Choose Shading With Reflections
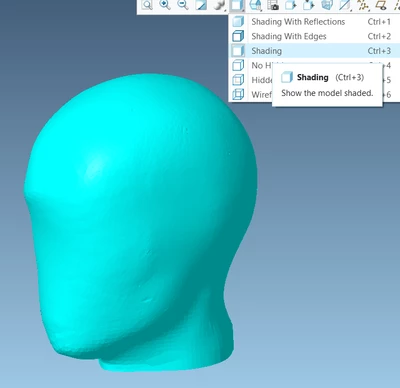The height and width of the screenshot is (388, 400). [315, 22]
